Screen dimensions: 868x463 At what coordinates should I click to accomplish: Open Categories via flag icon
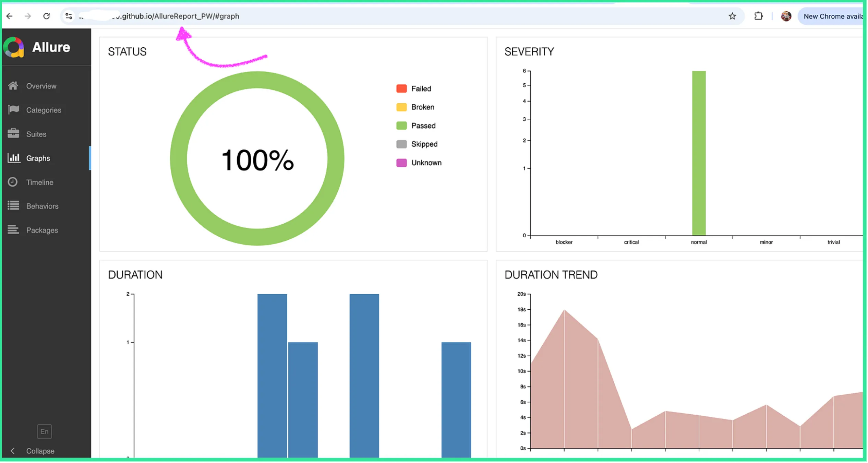[13, 110]
